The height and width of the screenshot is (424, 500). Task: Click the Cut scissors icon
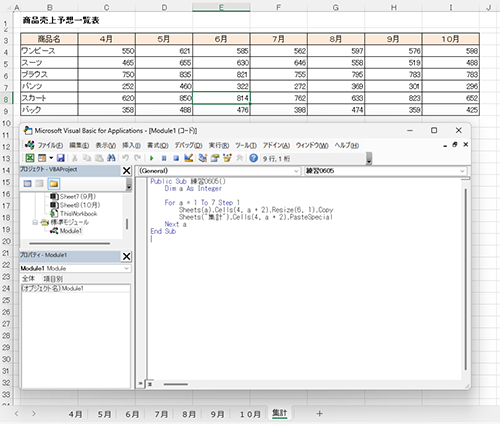coord(75,158)
